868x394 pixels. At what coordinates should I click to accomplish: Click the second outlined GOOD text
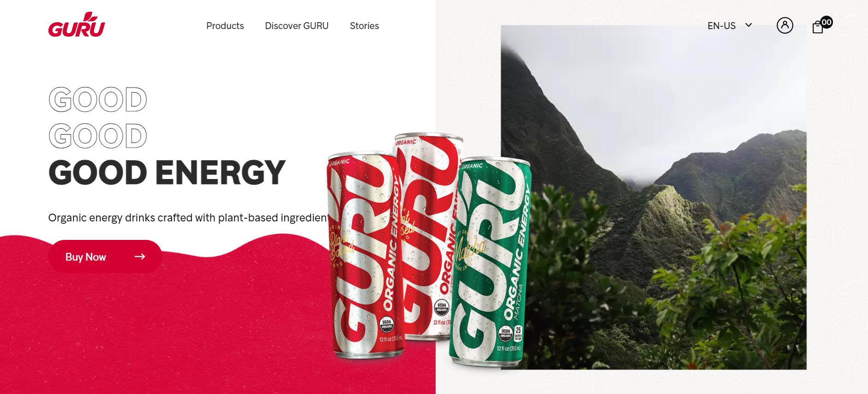98,136
